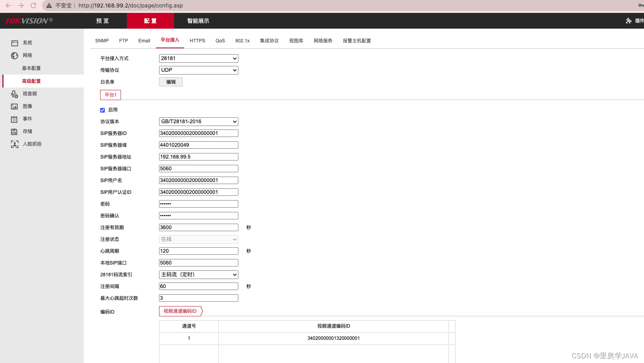Open the 平台接入 tab

pos(170,40)
